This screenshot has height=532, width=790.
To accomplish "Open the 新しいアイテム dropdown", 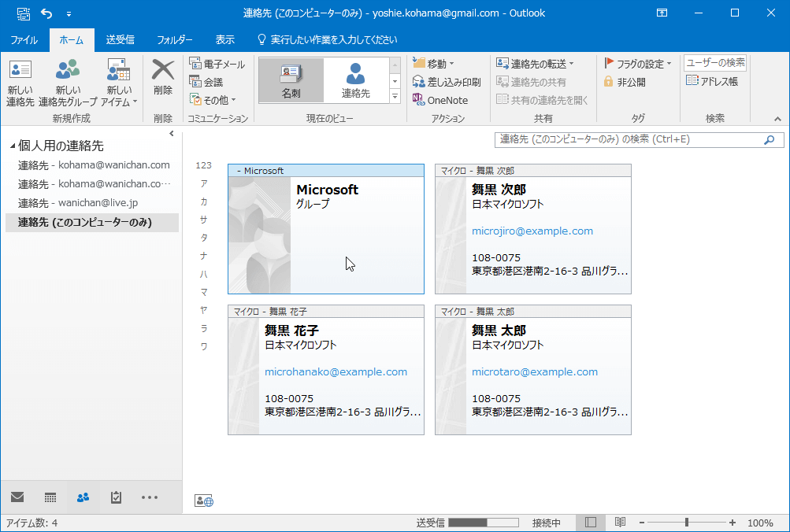I will (x=119, y=83).
